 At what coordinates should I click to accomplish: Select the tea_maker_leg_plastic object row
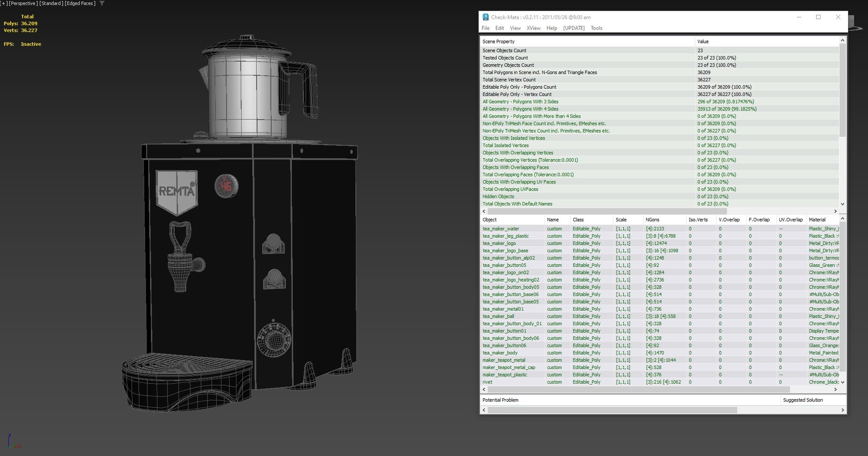pos(660,236)
